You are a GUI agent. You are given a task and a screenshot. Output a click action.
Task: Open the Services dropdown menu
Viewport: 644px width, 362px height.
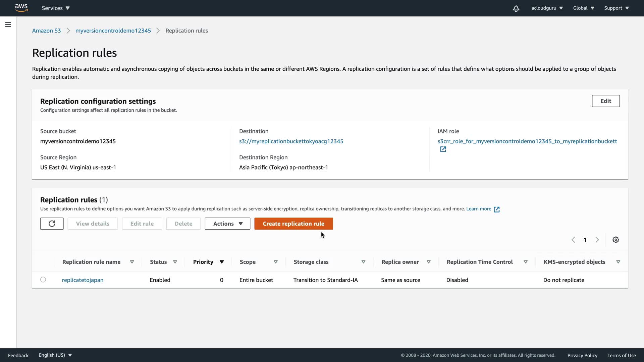pyautogui.click(x=56, y=8)
